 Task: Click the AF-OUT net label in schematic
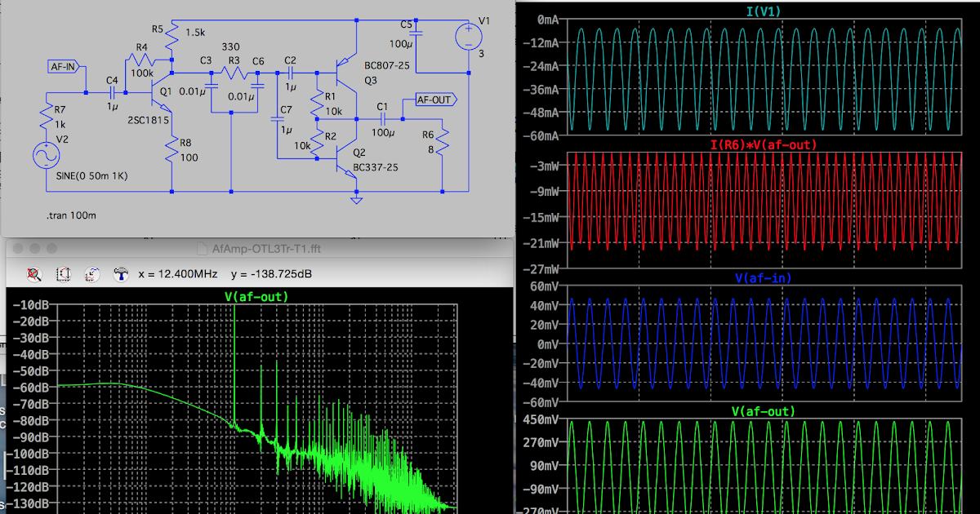[437, 100]
